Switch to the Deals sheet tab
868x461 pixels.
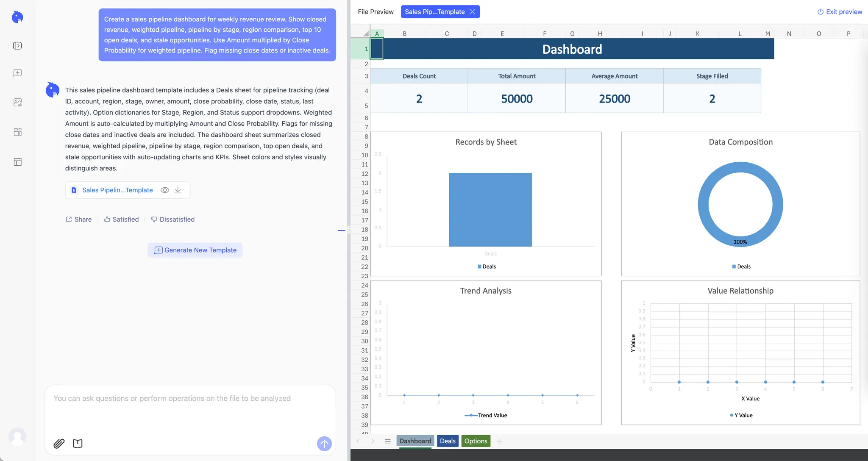(448, 441)
